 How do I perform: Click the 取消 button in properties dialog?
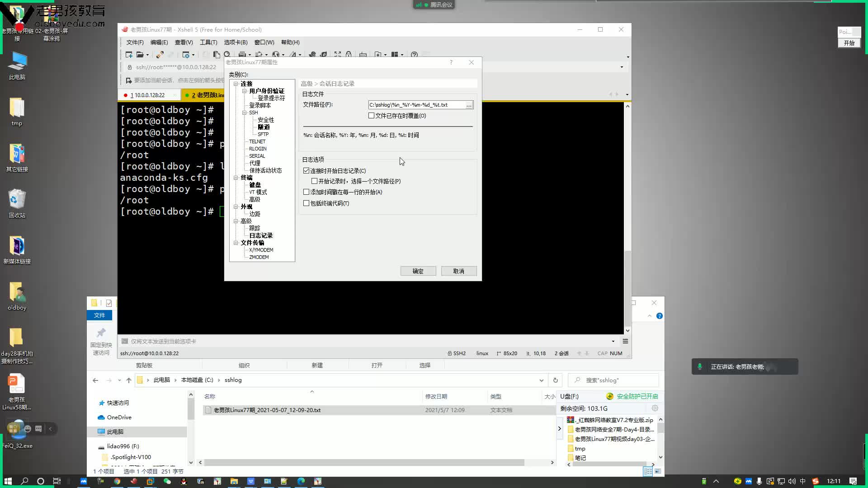click(x=459, y=271)
